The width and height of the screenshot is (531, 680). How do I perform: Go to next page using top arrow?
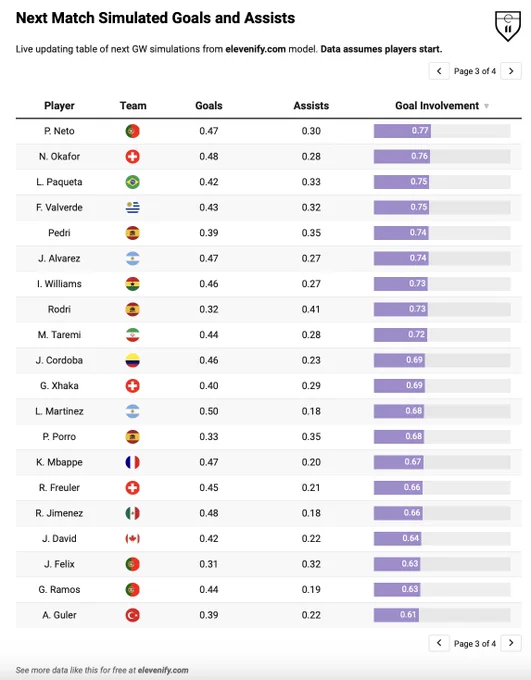[511, 71]
